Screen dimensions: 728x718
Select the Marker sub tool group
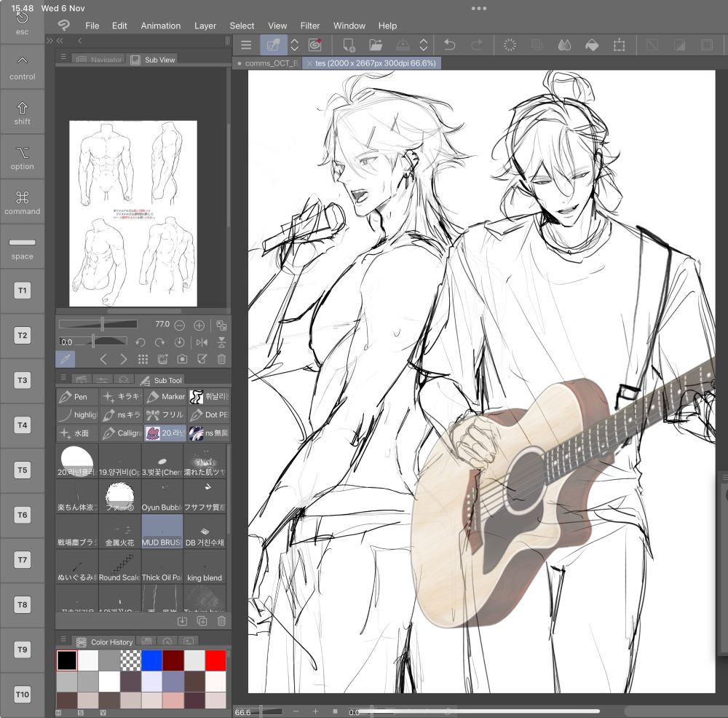point(165,397)
